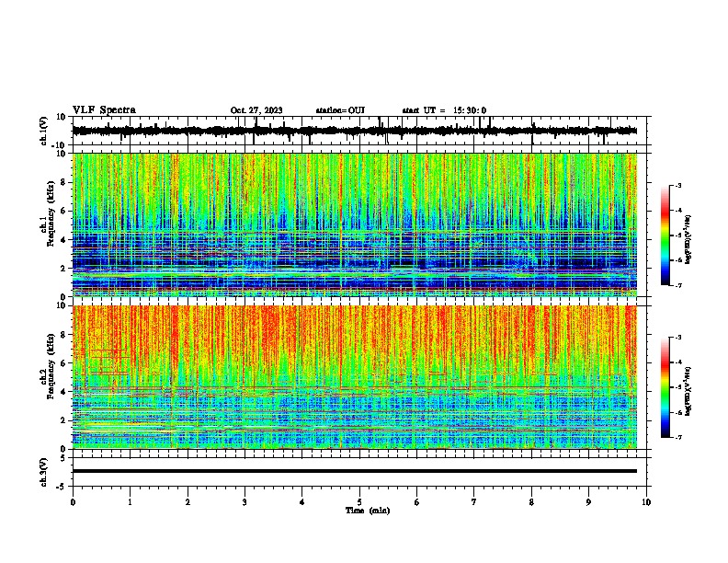Viewport: 728px width, 563px height.
Task: Click the "8" kHz tick on ch.1 spectrogram axis
Action: click(63, 182)
